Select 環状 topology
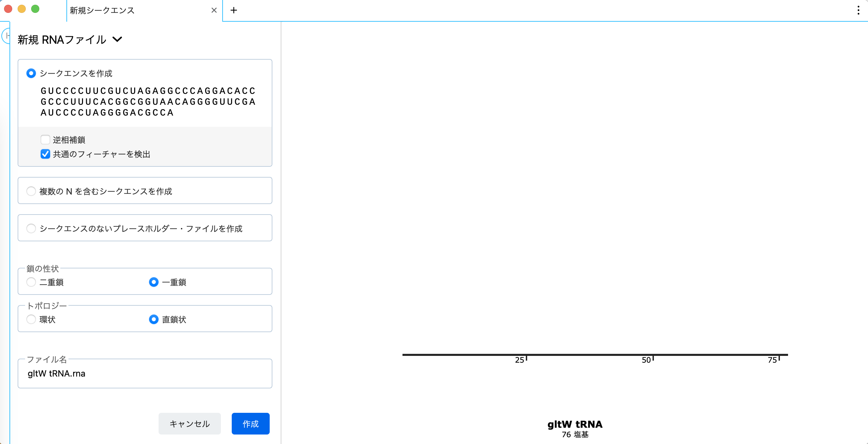The width and height of the screenshot is (868, 444). pos(31,319)
